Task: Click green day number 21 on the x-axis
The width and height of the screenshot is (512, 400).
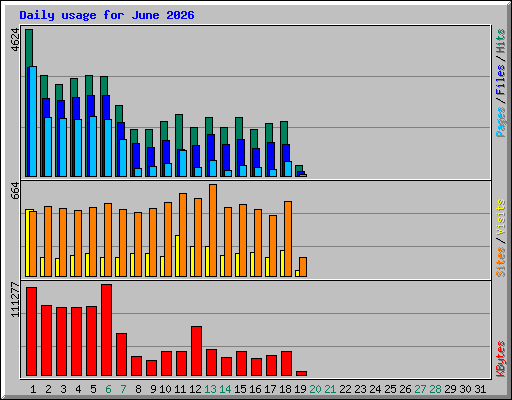Action: point(330,389)
